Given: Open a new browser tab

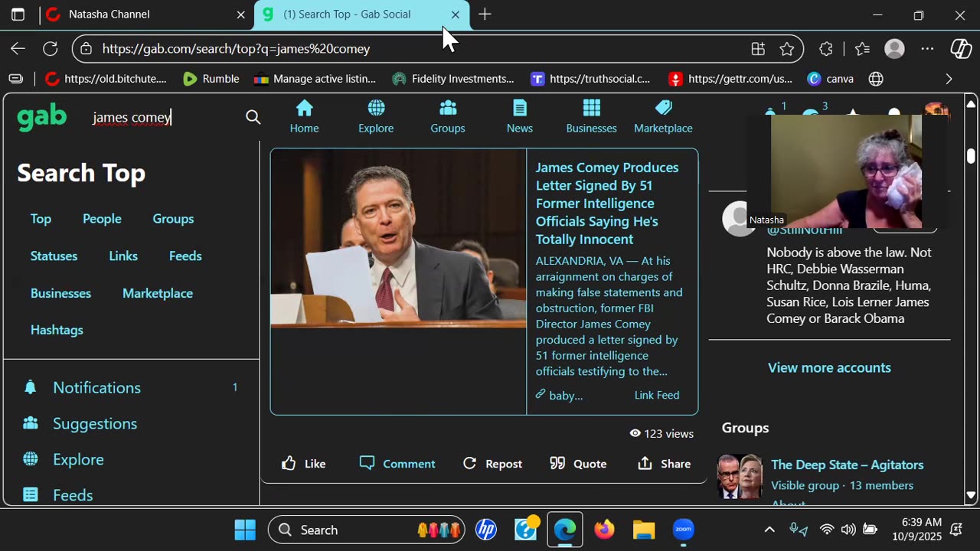Looking at the screenshot, I should pos(485,15).
